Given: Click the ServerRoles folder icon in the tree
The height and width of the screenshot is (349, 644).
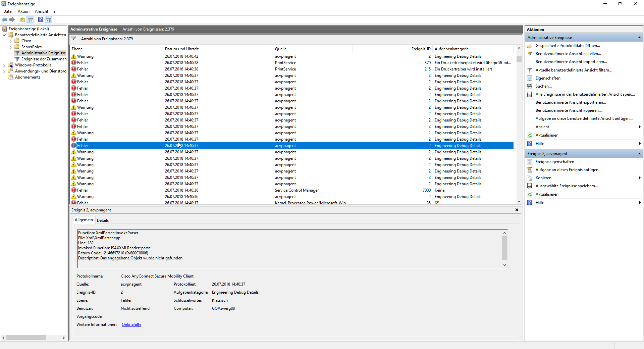Looking at the screenshot, I should tap(17, 47).
